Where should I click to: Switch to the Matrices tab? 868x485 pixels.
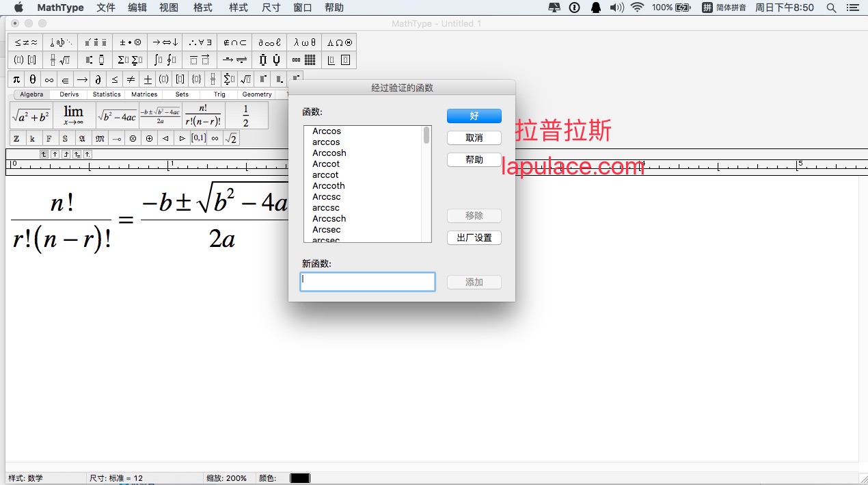pyautogui.click(x=144, y=94)
